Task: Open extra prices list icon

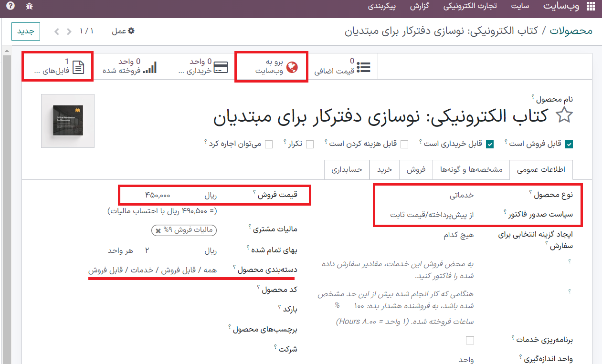Action: 364,67
